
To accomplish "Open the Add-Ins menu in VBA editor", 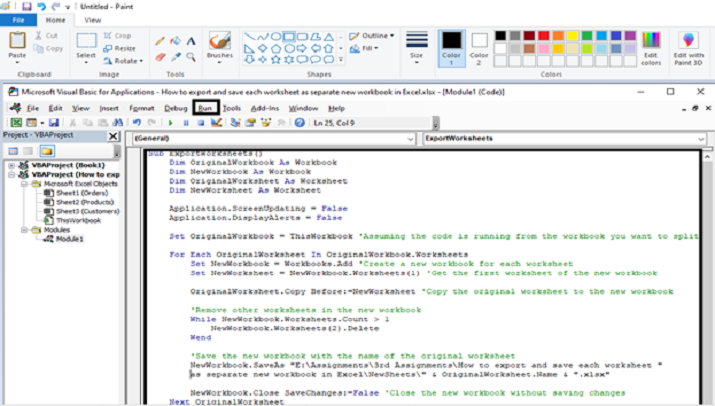I will 264,108.
